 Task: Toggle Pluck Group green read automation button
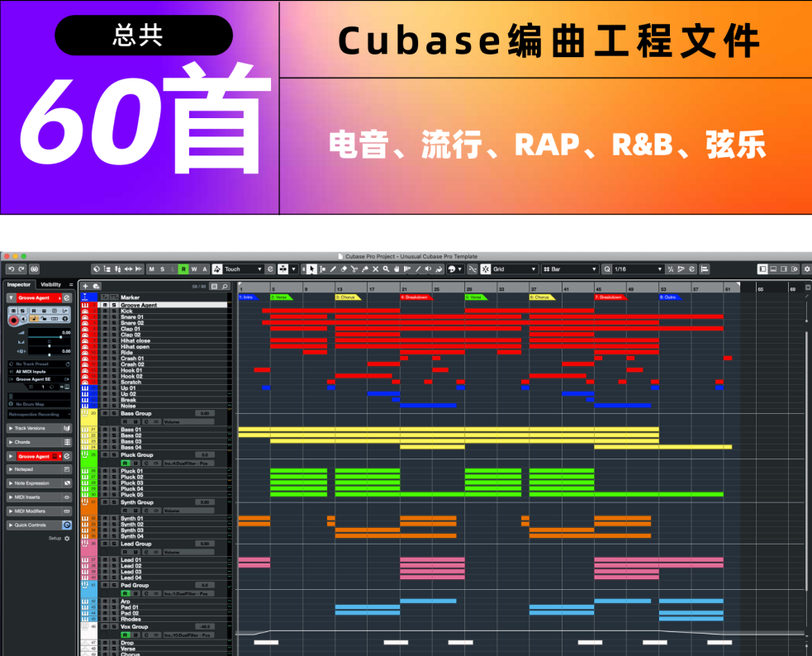pos(126,463)
